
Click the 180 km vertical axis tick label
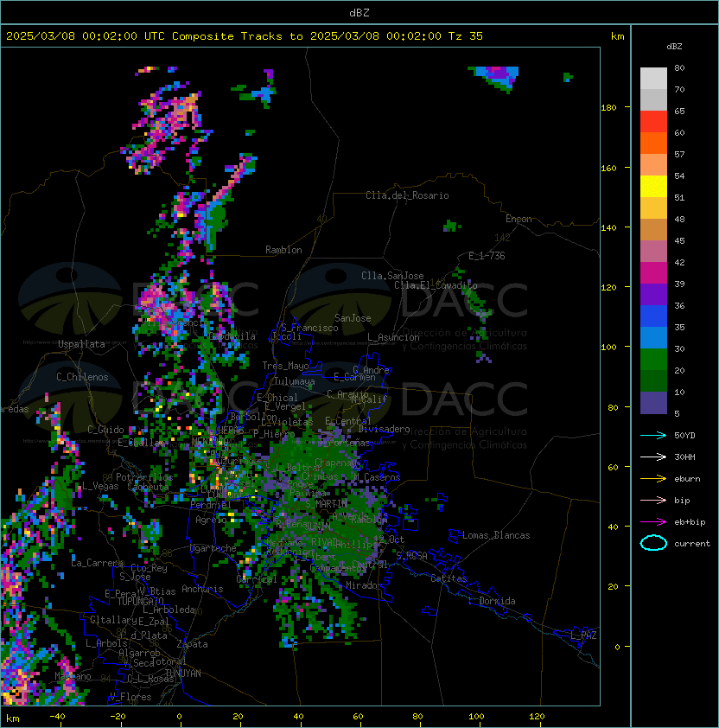(x=608, y=108)
